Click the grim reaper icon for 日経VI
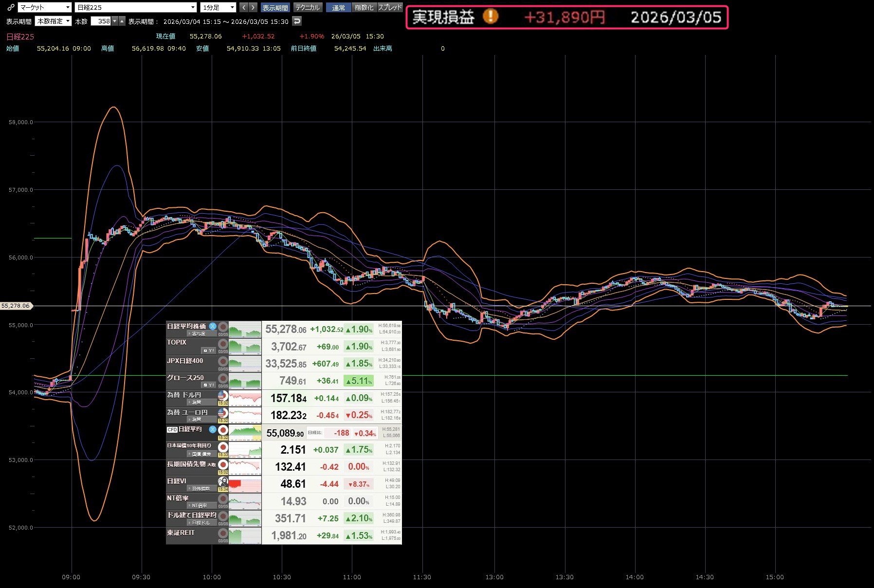This screenshot has height=588, width=874. (x=223, y=481)
